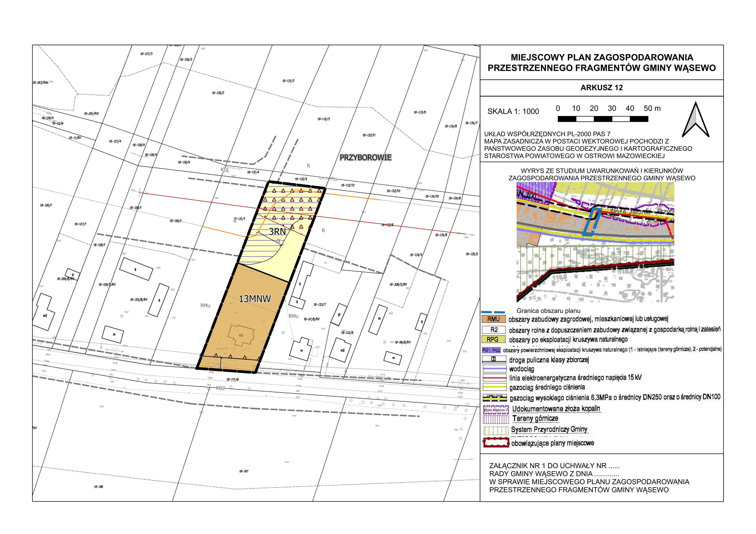Click the Tereny górnicze purple hatch symbol
The image size is (756, 534).
click(496, 419)
